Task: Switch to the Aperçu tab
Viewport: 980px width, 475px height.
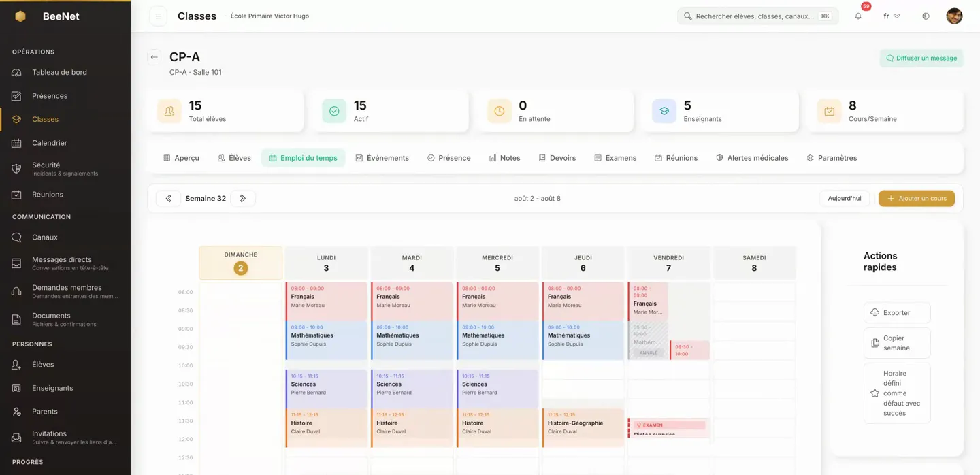Action: tap(181, 158)
